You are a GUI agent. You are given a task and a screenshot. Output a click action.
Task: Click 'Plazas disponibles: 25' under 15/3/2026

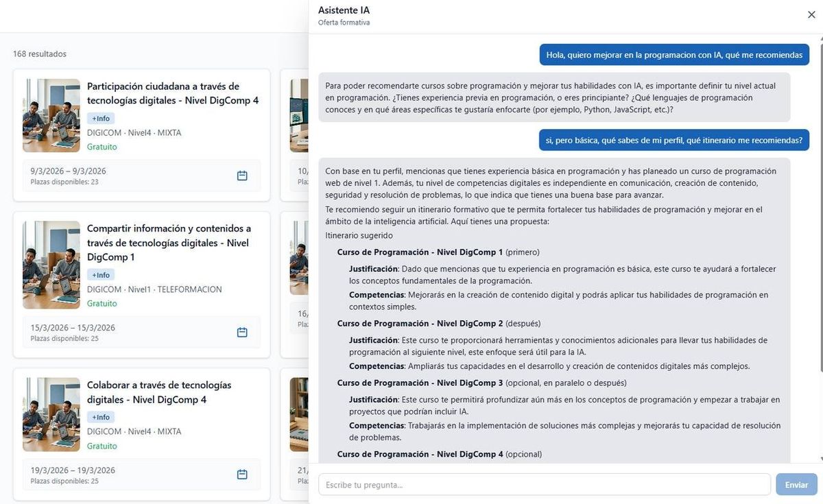coord(64,338)
